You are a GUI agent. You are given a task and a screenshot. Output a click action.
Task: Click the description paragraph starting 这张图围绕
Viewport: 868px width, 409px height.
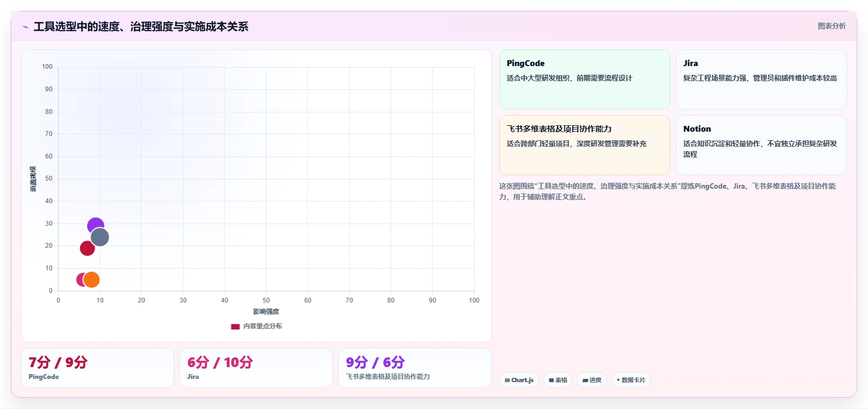tap(667, 191)
